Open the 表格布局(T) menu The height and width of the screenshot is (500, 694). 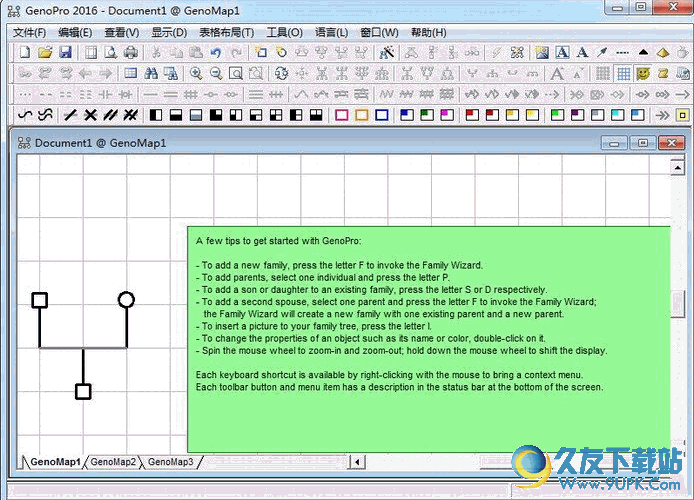[226, 33]
